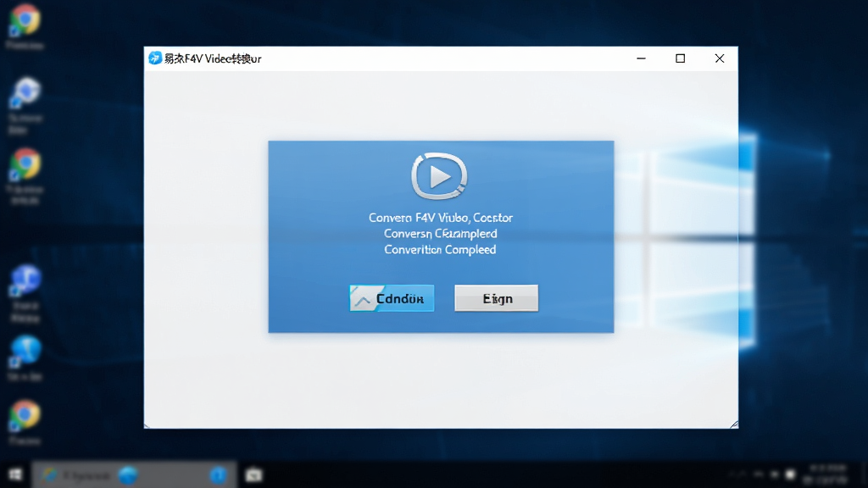The height and width of the screenshot is (488, 868).
Task: Select the Chrome shortcut just above the taskbar
Action: click(25, 415)
